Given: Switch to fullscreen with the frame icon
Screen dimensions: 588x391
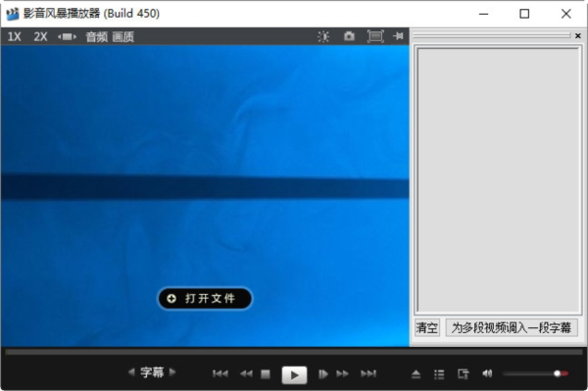Looking at the screenshot, I should 375,36.
